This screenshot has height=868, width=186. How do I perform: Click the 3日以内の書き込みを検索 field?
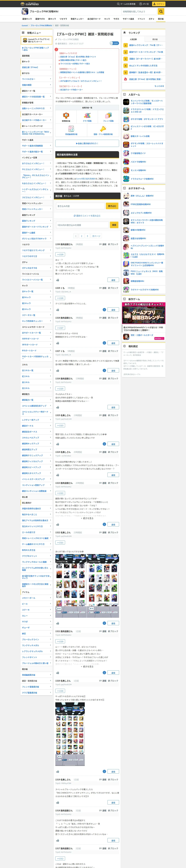(82, 225)
